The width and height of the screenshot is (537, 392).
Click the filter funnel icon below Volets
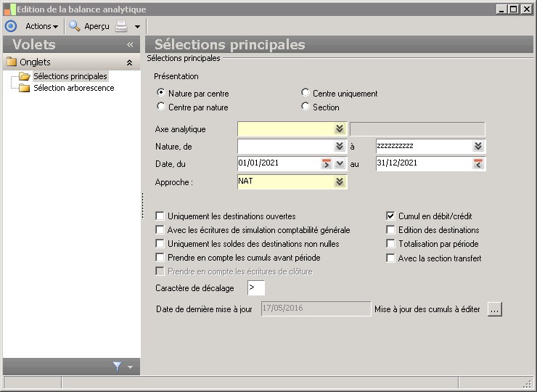coord(118,367)
